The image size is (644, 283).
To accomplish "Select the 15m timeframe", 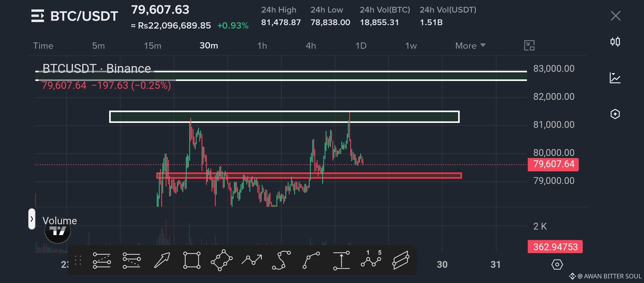I will coord(153,46).
